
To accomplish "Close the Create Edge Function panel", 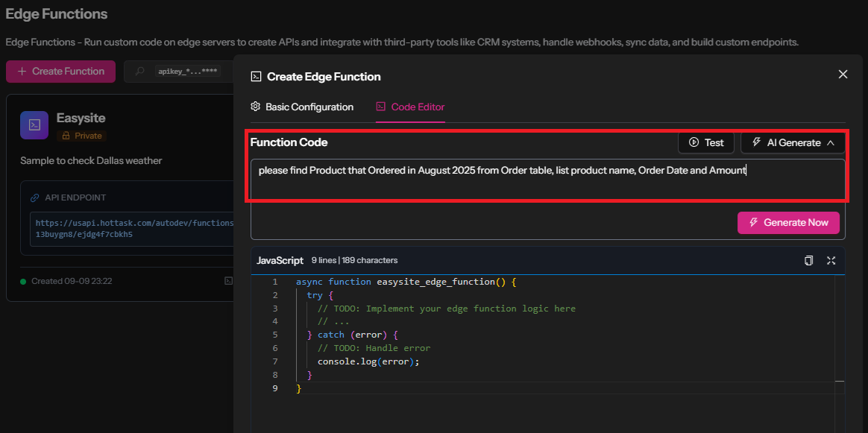I will [843, 75].
